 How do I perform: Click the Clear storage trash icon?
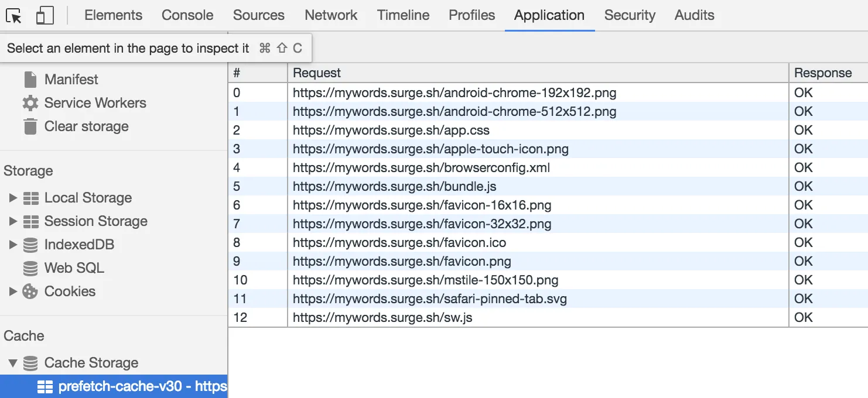(30, 126)
